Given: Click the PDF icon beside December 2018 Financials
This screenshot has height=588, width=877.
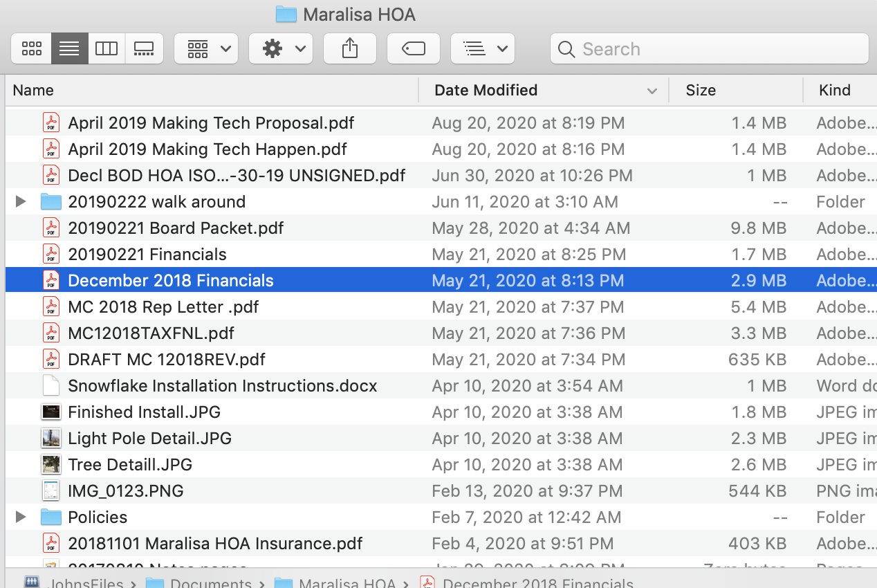Looking at the screenshot, I should pos(51,280).
